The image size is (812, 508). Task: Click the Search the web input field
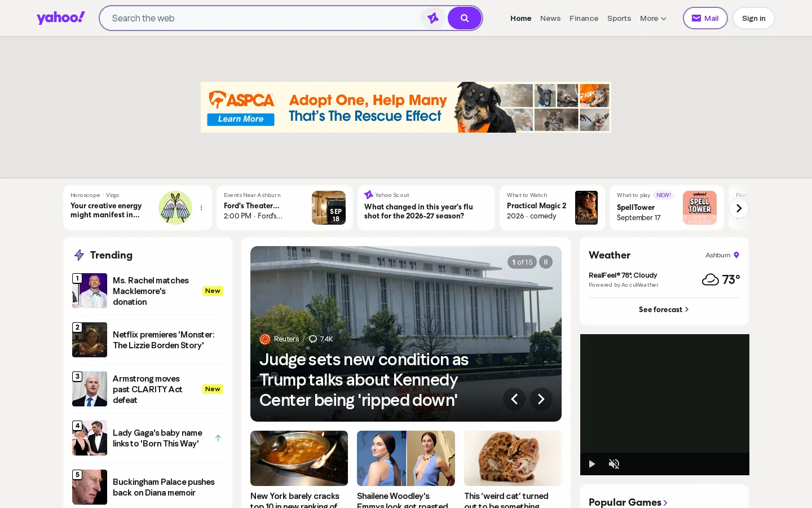click(x=263, y=18)
